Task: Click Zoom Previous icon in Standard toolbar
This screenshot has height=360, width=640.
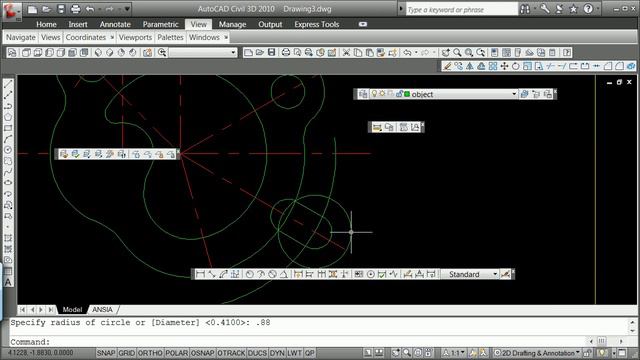Action: (480, 53)
